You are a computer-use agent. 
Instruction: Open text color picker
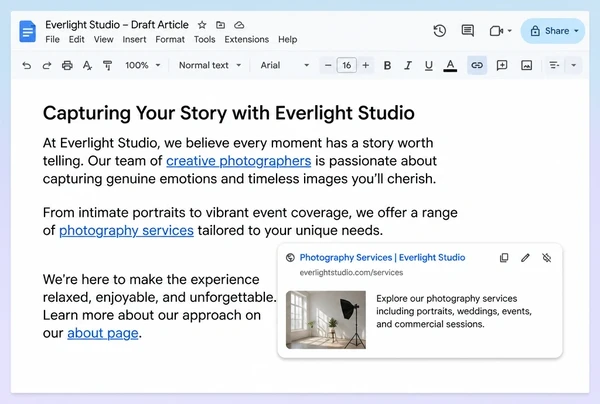pyautogui.click(x=450, y=65)
